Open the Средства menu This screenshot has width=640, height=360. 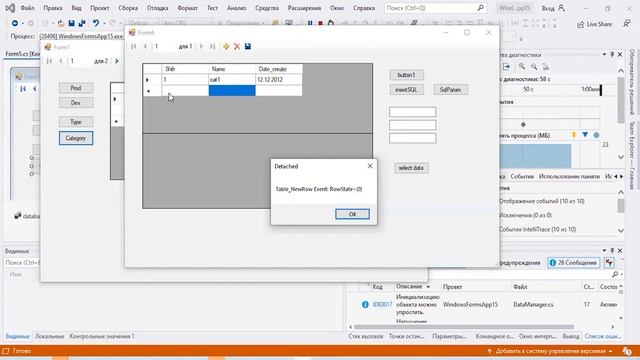point(267,8)
